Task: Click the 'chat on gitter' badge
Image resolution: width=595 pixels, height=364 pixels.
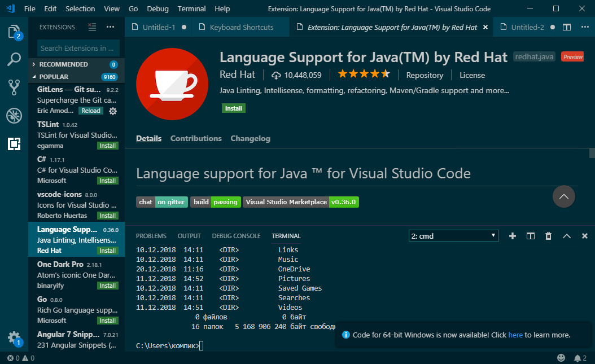Action: coord(162,202)
